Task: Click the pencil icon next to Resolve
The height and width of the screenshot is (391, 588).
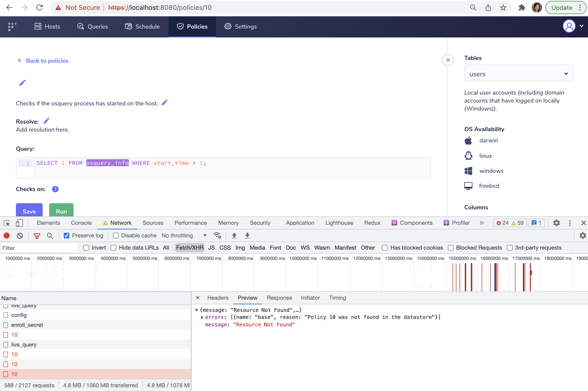Action: [46, 121]
